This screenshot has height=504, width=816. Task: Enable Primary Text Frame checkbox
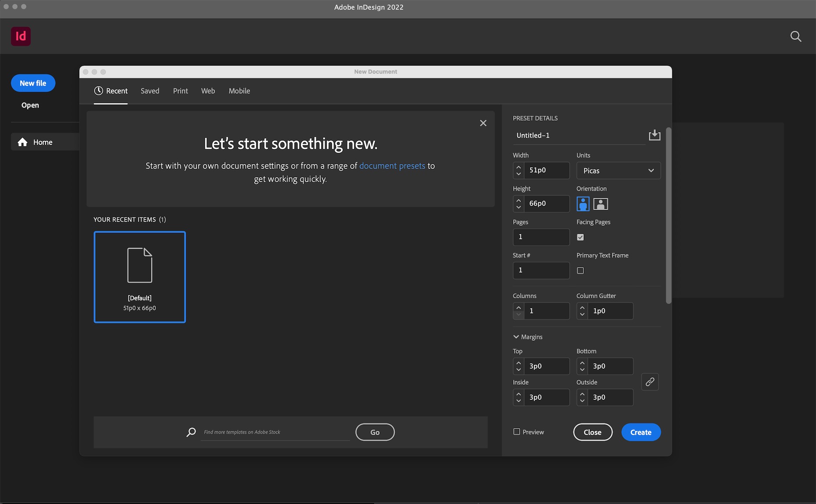coord(580,271)
